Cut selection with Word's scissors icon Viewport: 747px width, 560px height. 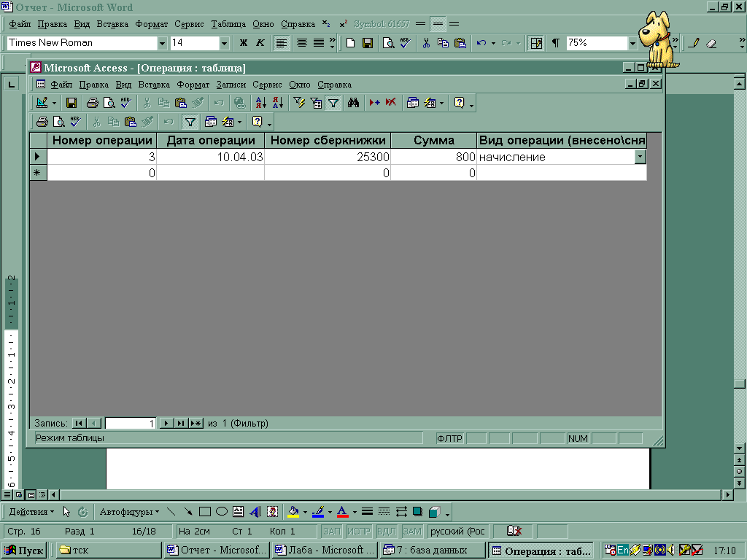[x=426, y=43]
